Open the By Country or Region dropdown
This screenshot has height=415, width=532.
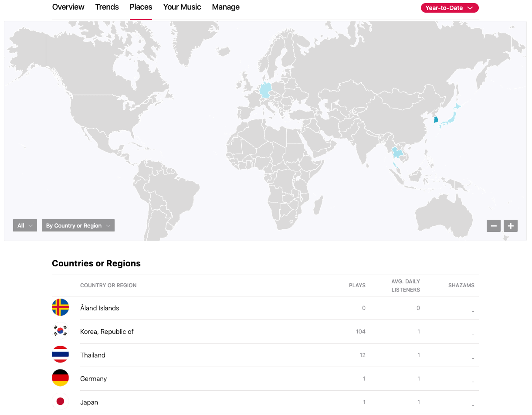78,225
